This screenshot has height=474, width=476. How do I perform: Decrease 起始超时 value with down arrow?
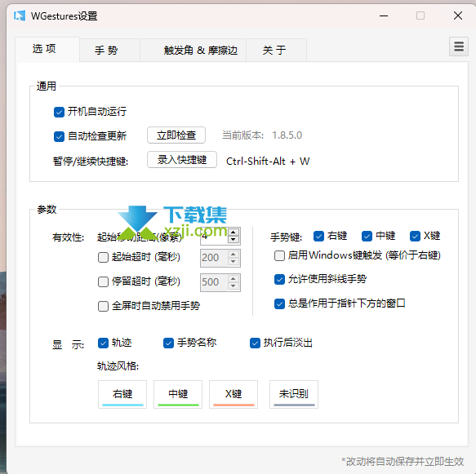(234, 262)
